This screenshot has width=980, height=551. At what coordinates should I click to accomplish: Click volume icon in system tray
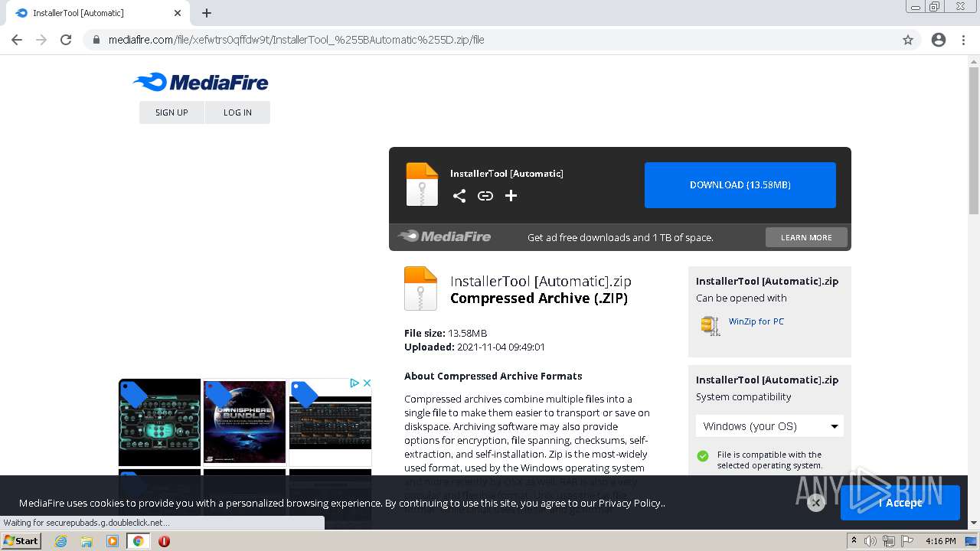point(871,541)
